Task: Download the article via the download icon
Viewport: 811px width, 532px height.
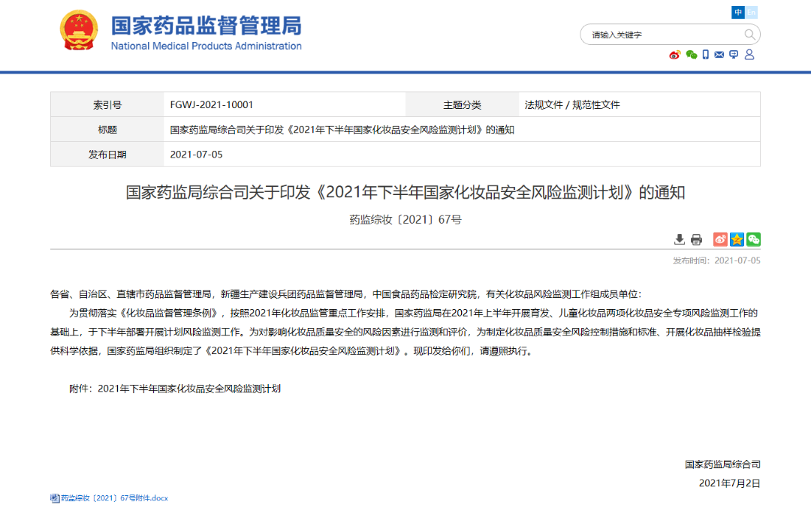Action: point(679,239)
